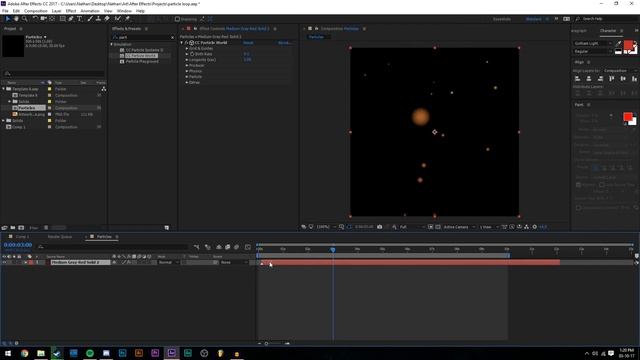Image resolution: width=640 pixels, height=360 pixels.
Task: Open the File menu
Action: [x=5, y=11]
